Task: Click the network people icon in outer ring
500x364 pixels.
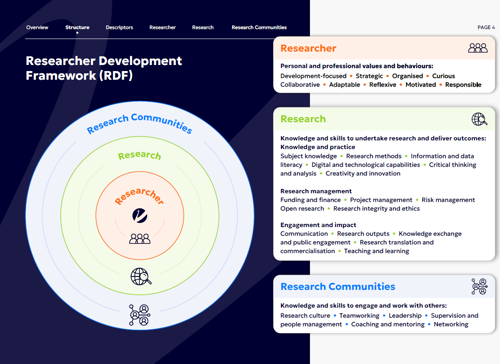Action: coord(140,315)
